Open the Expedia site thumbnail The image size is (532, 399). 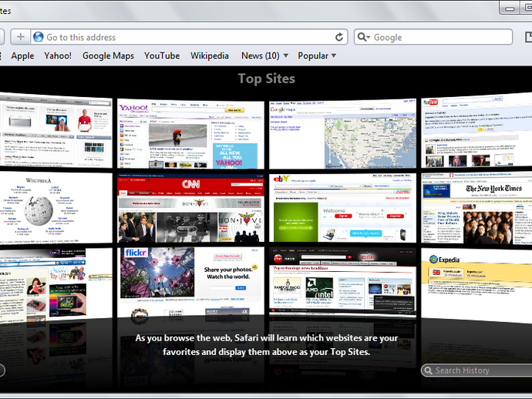pos(476,286)
